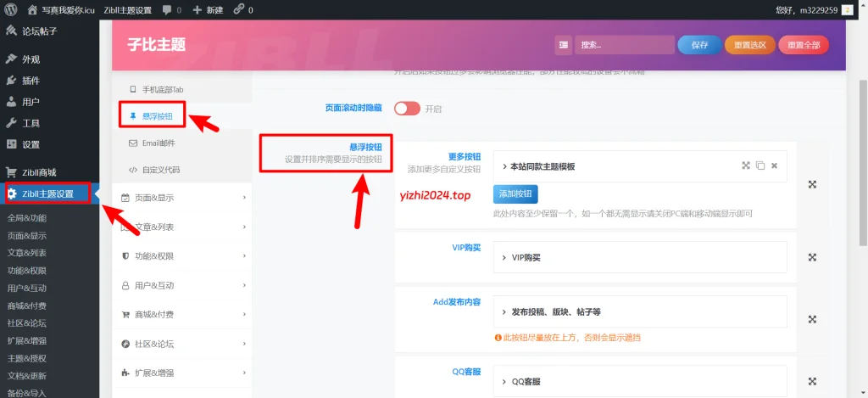868x398 pixels.
Task: Click the gear icon of Zibll主题设置
Action: coord(12,193)
